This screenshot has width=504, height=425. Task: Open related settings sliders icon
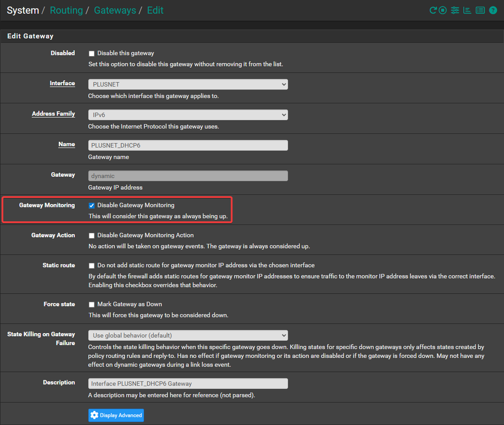click(x=455, y=10)
